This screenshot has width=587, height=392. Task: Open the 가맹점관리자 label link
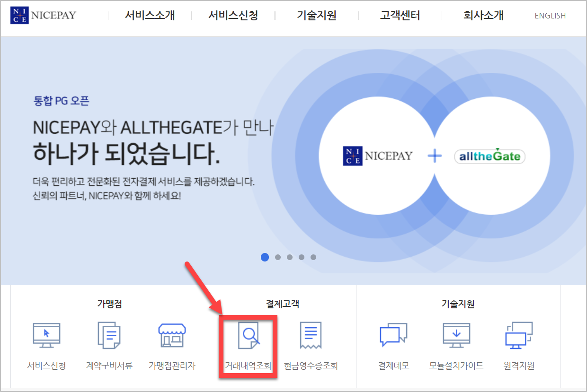(x=171, y=366)
